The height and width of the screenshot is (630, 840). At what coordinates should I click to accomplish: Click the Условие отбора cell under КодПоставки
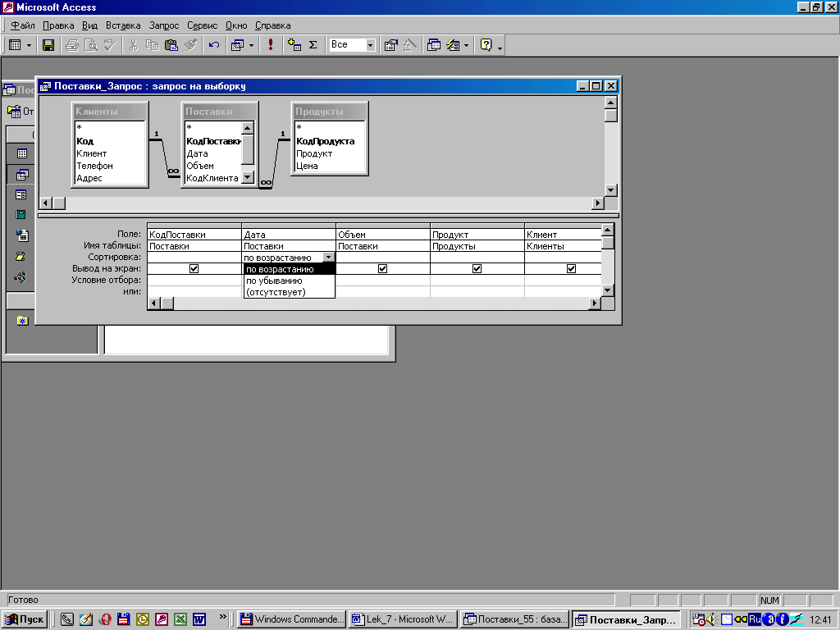(x=194, y=281)
